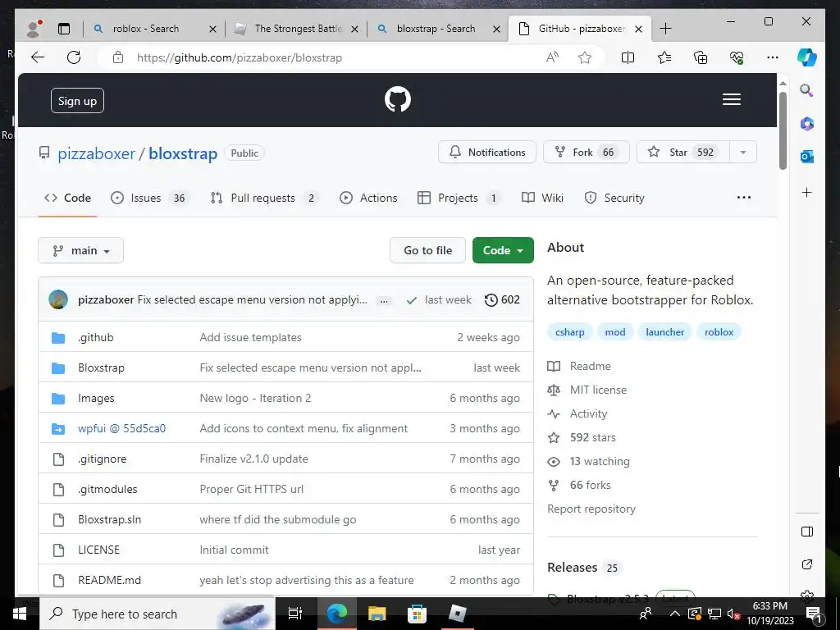Open the Copilot sidebar icon

pyautogui.click(x=807, y=57)
